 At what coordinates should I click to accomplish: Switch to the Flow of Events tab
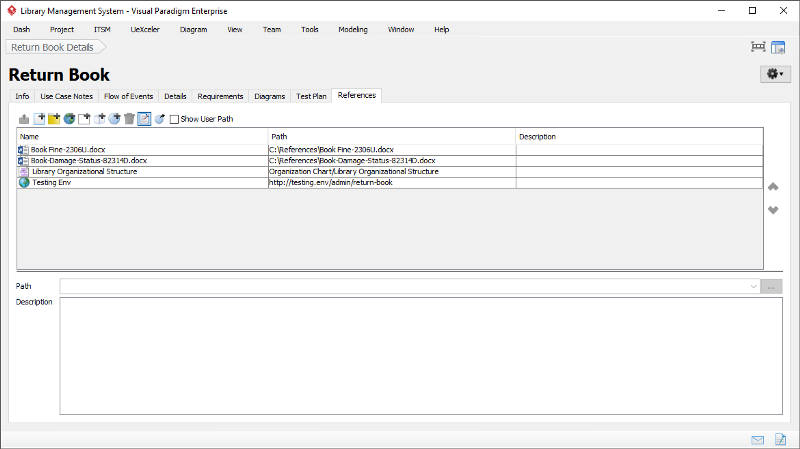point(128,96)
